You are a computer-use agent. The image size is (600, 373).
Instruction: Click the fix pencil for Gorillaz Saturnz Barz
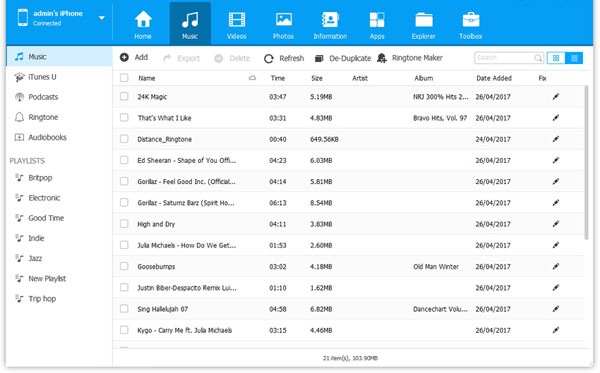tap(556, 202)
